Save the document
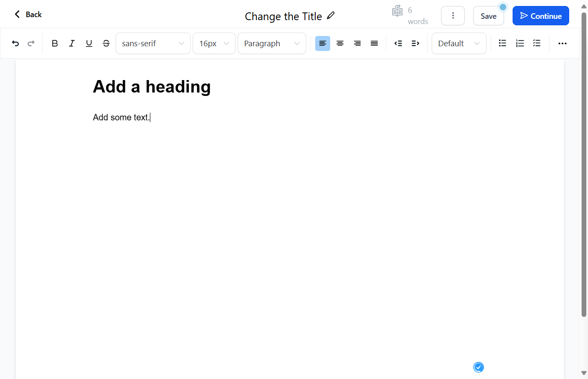 (x=489, y=16)
